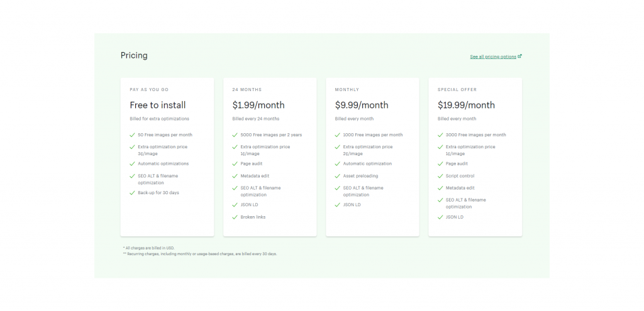Click Extra optimization price 1¢/image in Special Offer card
The height and width of the screenshot is (311, 644).
[470, 150]
